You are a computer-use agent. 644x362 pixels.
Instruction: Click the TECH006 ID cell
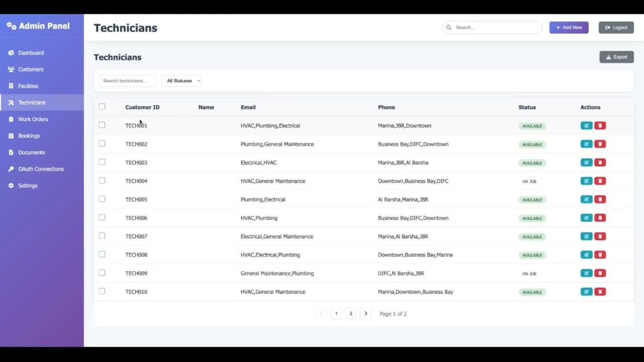point(136,218)
